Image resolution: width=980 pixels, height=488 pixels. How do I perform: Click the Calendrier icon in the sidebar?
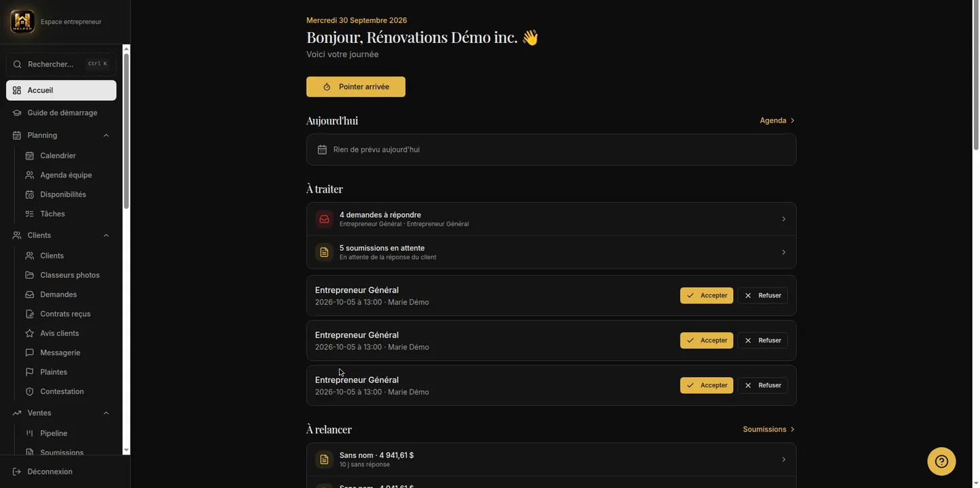[x=29, y=156]
